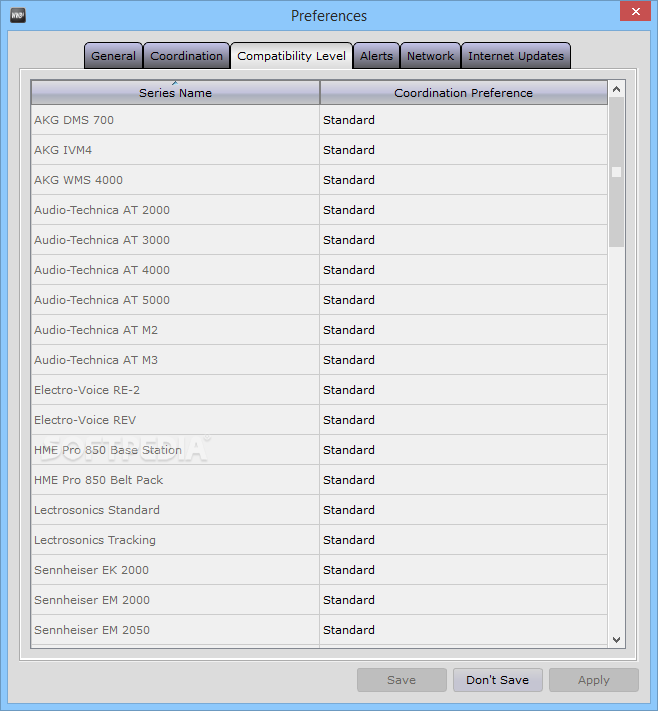The width and height of the screenshot is (658, 711).
Task: Change Audio-Technica AT M3 coordination preference
Action: pos(463,360)
